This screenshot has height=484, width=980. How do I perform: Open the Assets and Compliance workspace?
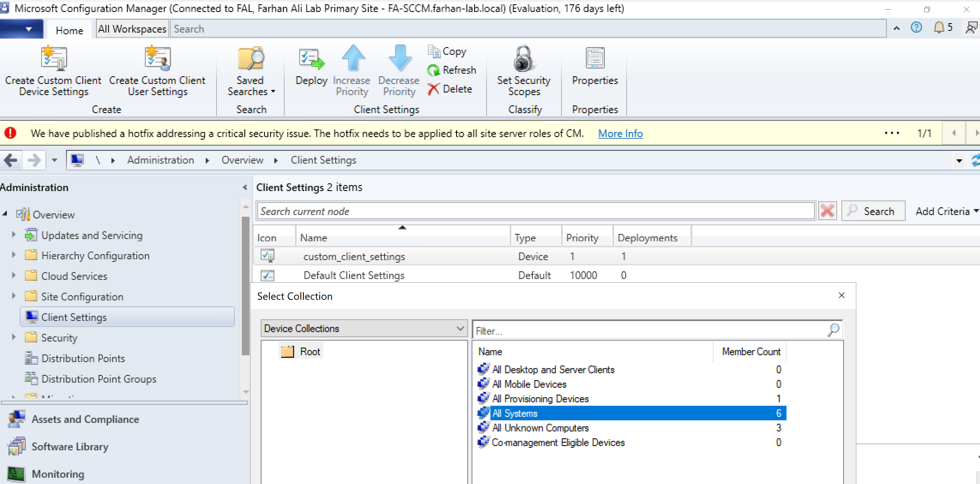(85, 419)
